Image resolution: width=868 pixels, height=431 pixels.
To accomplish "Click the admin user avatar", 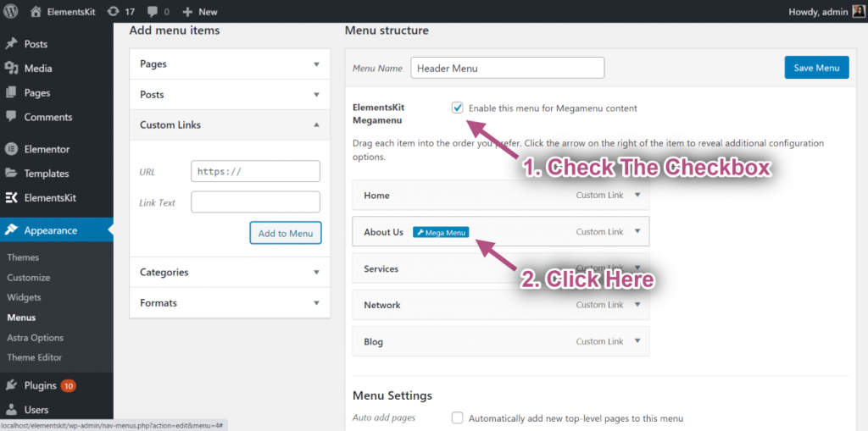I will point(858,11).
